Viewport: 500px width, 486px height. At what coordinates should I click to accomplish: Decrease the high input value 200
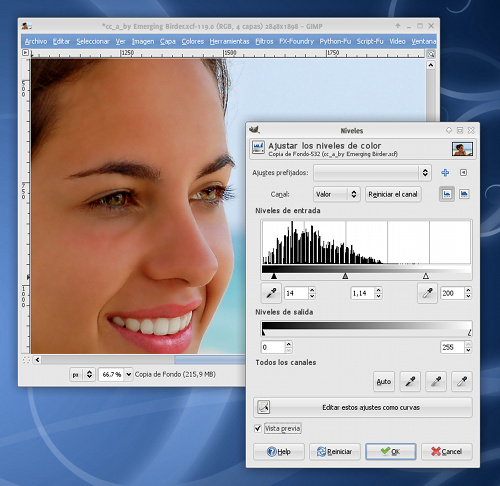(x=468, y=296)
